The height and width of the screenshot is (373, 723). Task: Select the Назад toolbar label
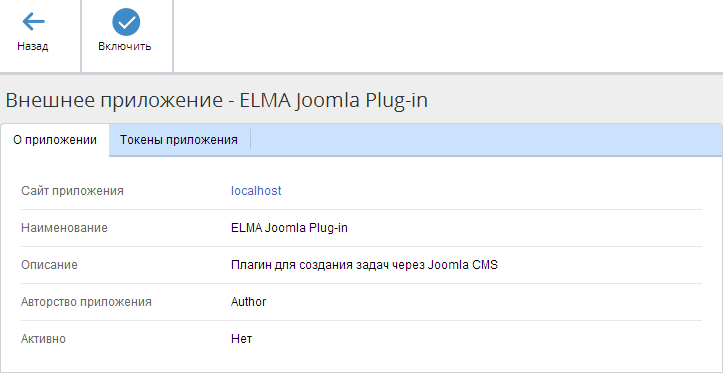point(33,46)
